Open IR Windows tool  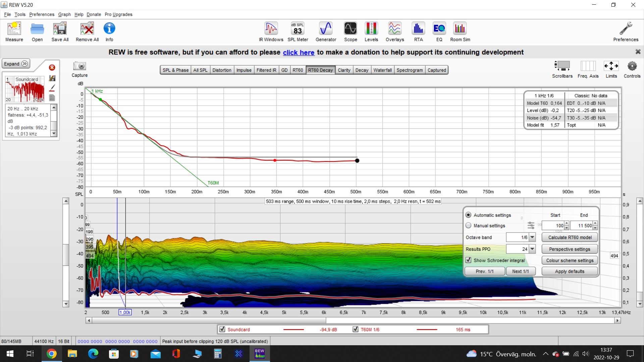271,32
